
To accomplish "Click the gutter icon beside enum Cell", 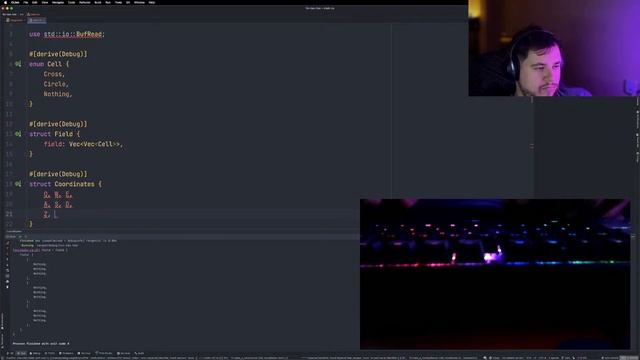I will click(x=18, y=64).
